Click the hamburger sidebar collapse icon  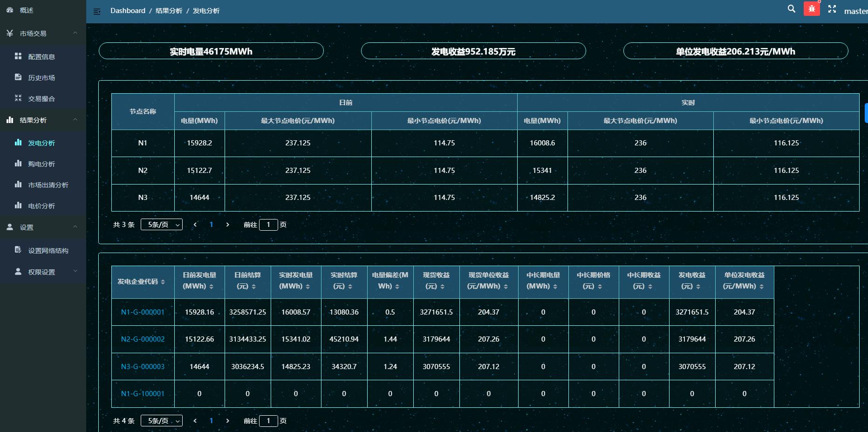pyautogui.click(x=97, y=12)
